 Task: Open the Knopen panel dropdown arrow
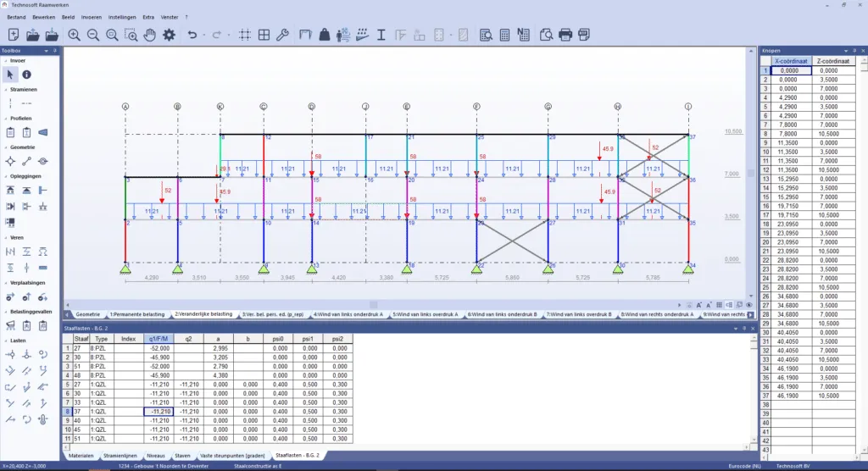click(846, 51)
